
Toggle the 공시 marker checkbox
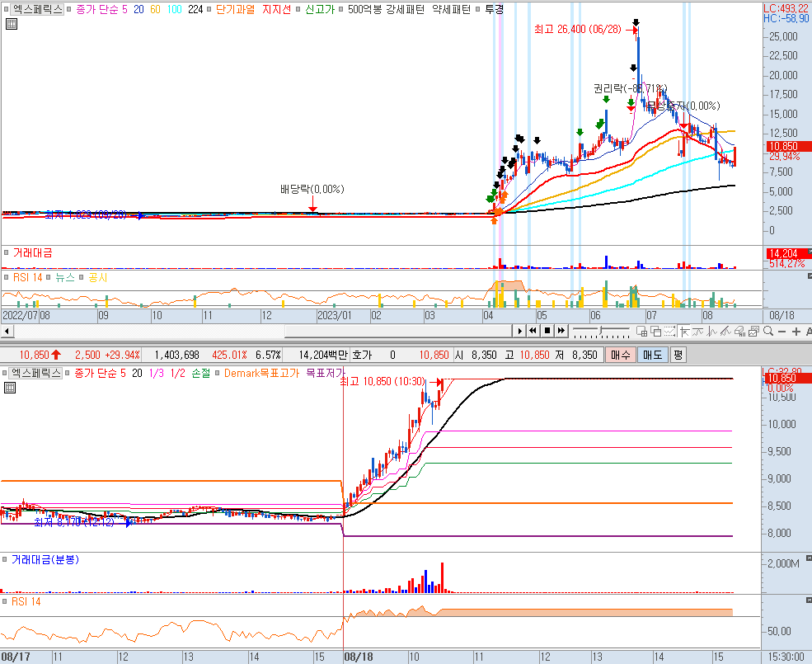tap(82, 278)
